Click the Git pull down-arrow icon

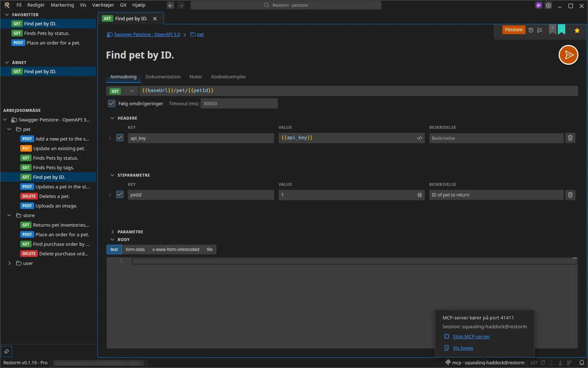560,362
